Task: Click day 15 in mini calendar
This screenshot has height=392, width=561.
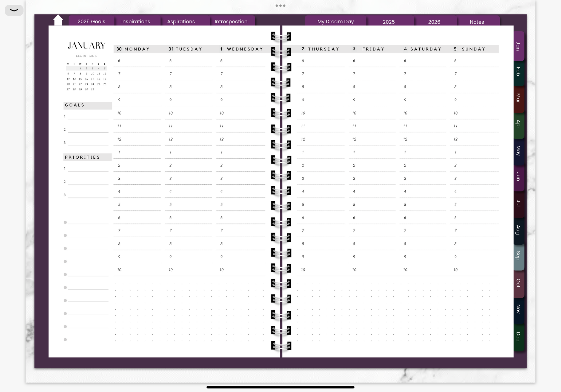Action: tap(80, 79)
